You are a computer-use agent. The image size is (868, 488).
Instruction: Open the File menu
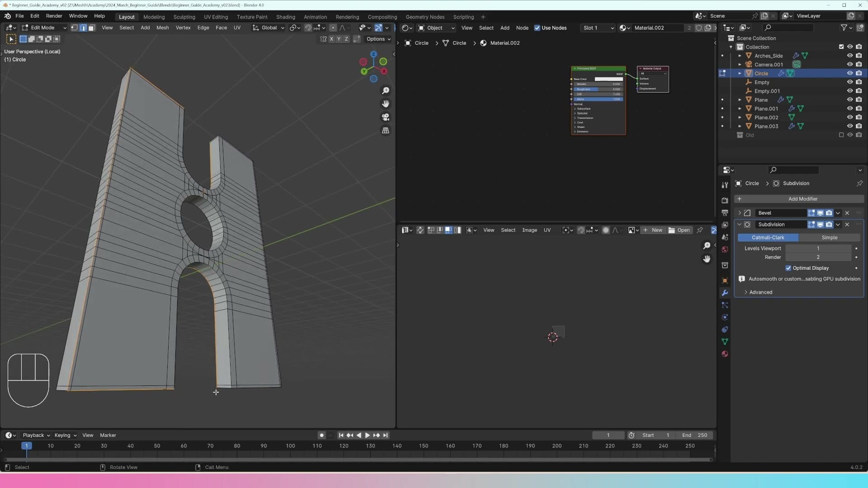pos(19,16)
